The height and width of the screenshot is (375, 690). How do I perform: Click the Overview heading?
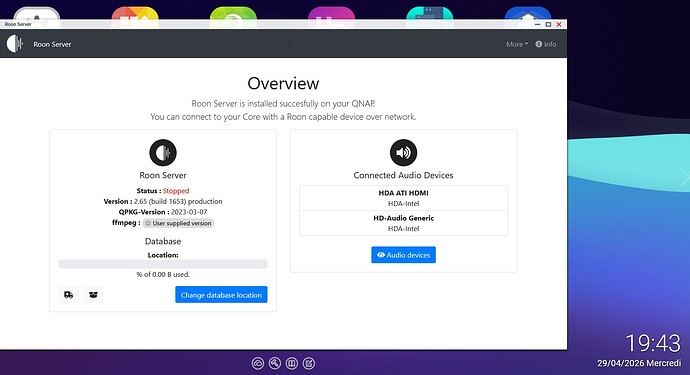coord(283,83)
